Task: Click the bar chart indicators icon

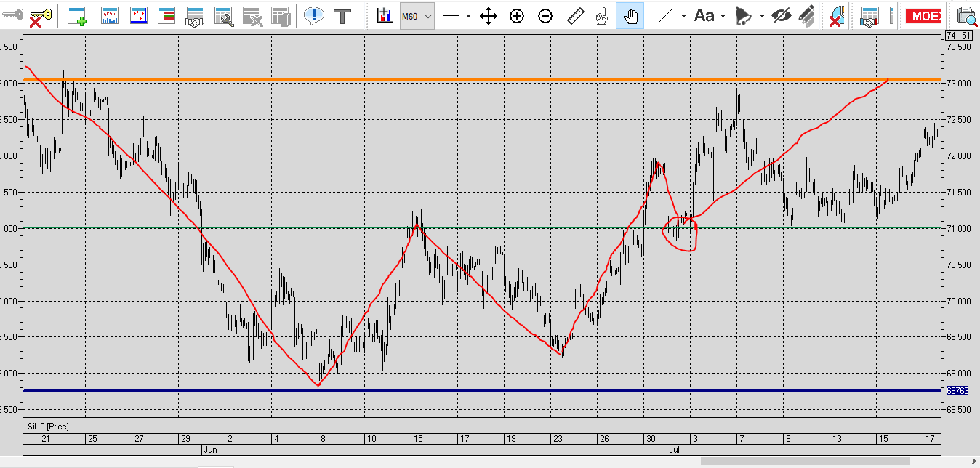Action: [385, 15]
